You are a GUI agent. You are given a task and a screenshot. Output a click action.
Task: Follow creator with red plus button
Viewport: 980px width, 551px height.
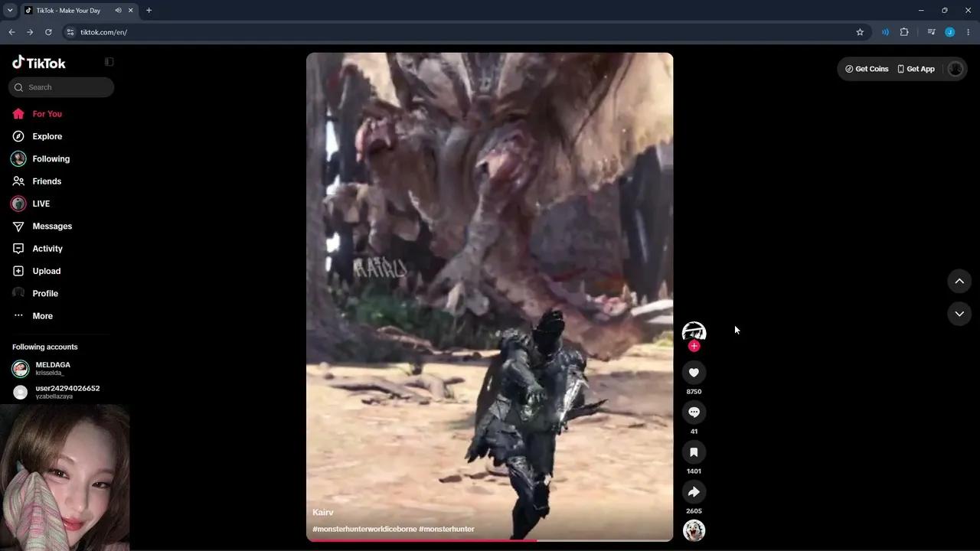[x=694, y=346]
